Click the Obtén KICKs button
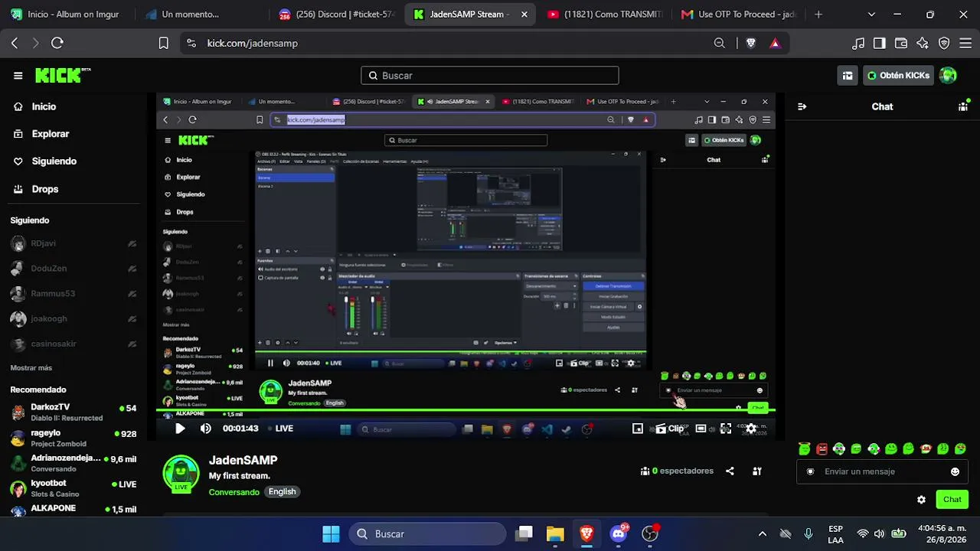980x551 pixels. 899,76
